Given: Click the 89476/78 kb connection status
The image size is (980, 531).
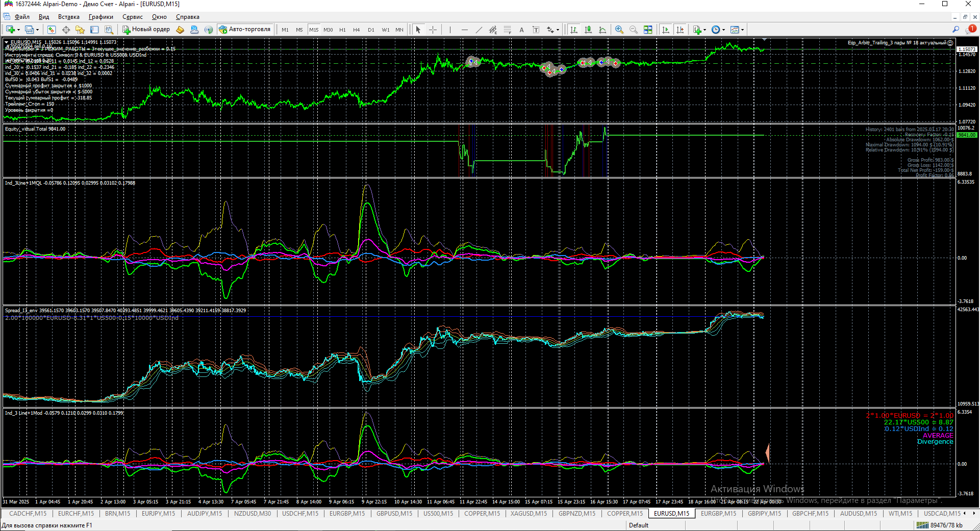Looking at the screenshot, I should (x=940, y=525).
